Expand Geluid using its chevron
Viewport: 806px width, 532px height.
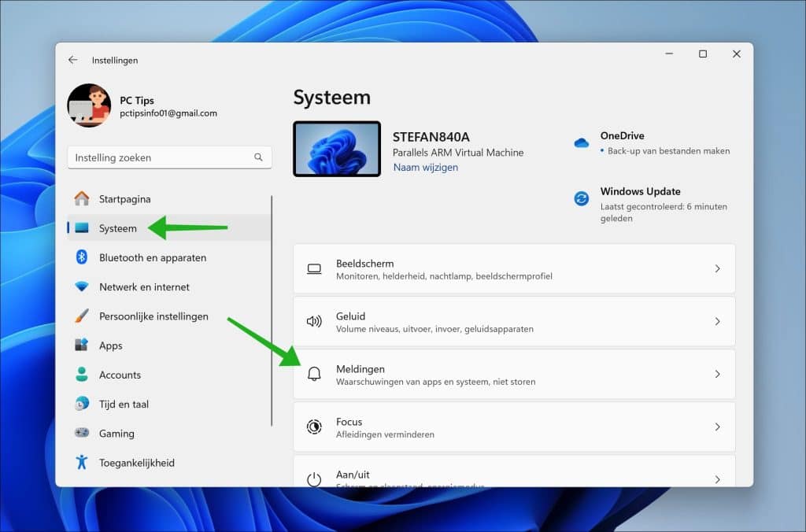pos(717,321)
